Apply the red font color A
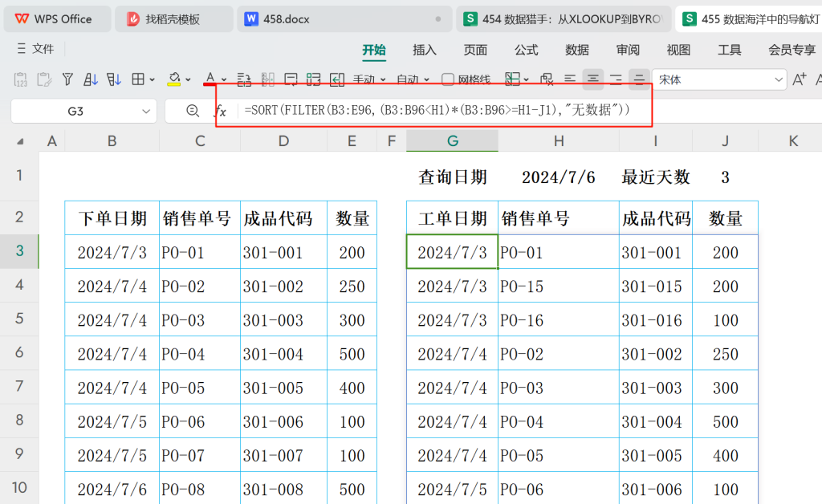Viewport: 822px width, 504px height. coord(210,79)
